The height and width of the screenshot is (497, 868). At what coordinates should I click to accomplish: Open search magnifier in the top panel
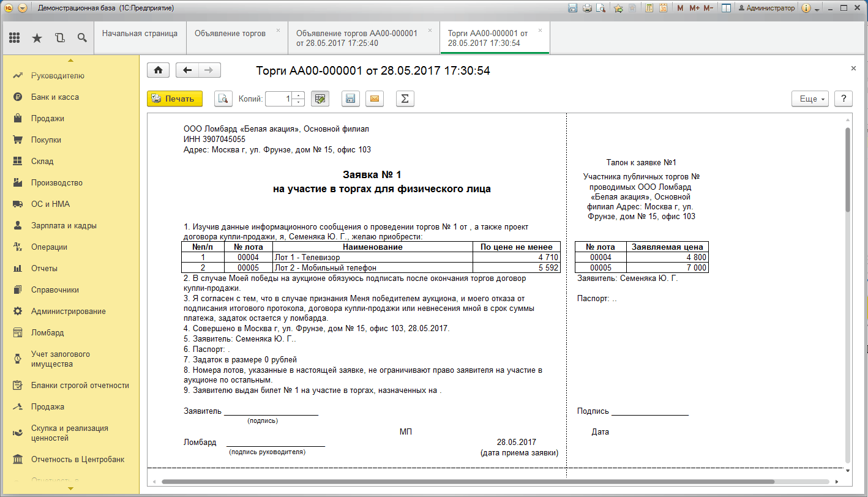[x=81, y=38]
